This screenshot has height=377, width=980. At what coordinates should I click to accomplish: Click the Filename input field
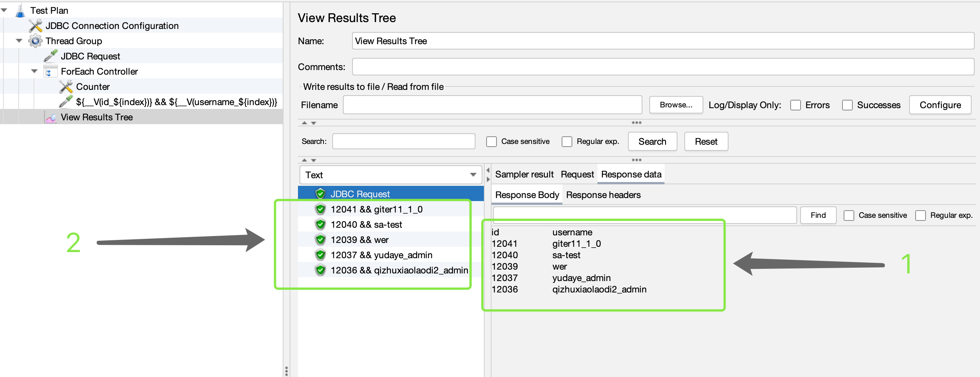click(492, 105)
